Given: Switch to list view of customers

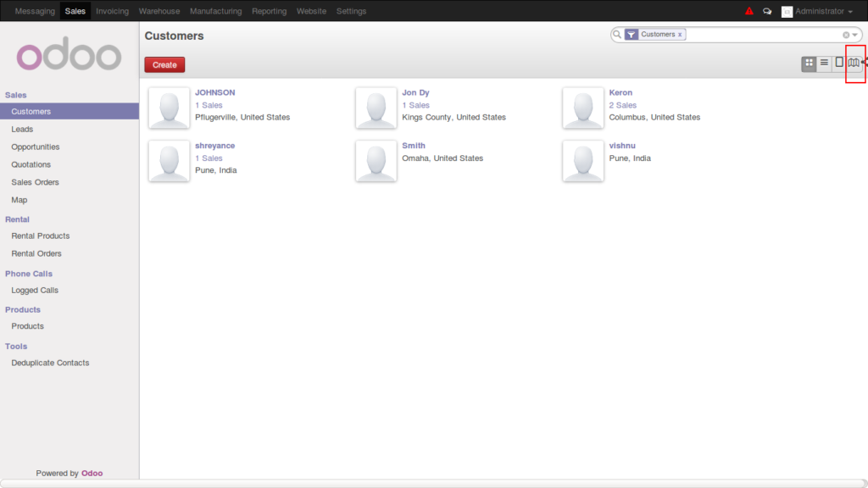Looking at the screenshot, I should 824,62.
